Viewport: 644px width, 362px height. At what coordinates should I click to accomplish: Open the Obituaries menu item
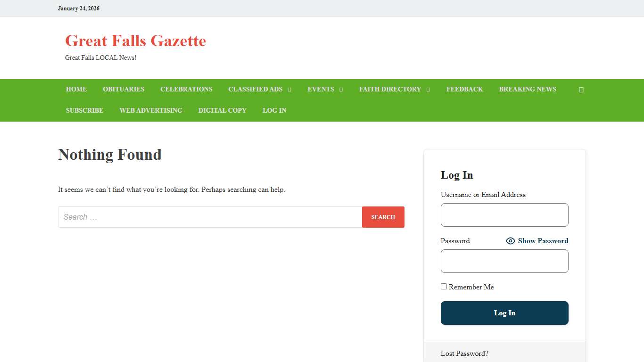point(124,89)
